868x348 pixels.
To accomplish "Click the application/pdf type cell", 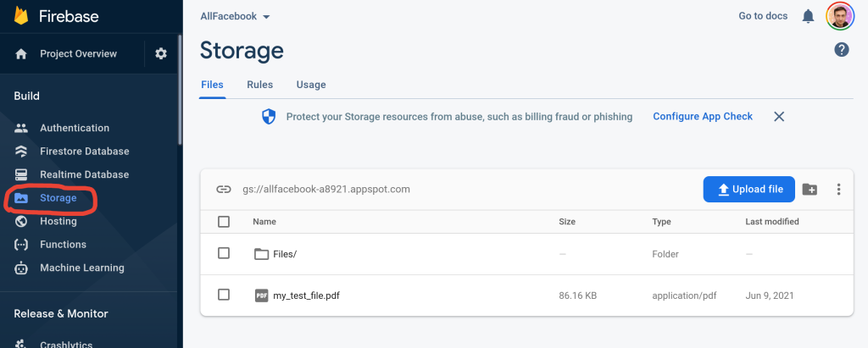I will [x=684, y=296].
